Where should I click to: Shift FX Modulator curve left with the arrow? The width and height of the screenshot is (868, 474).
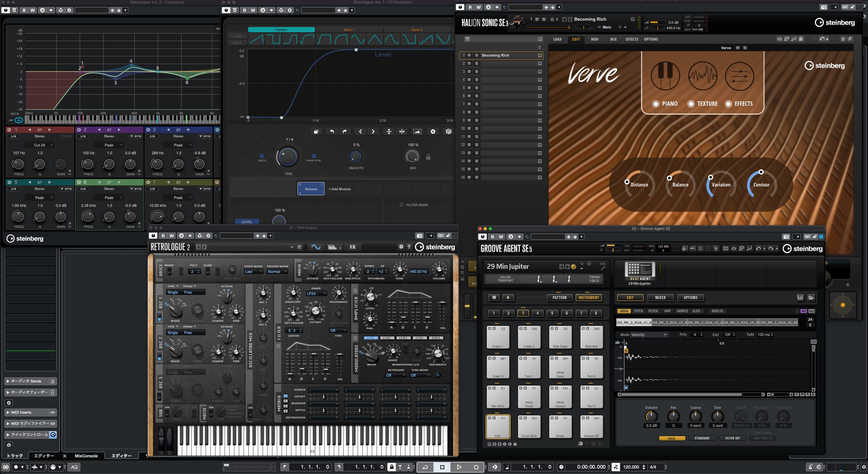pos(360,132)
